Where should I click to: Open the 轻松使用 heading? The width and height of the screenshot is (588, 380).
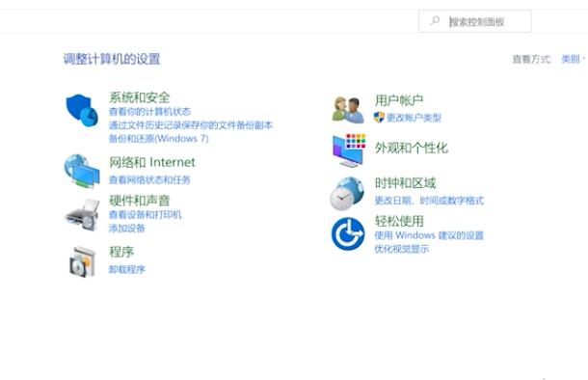click(x=399, y=221)
